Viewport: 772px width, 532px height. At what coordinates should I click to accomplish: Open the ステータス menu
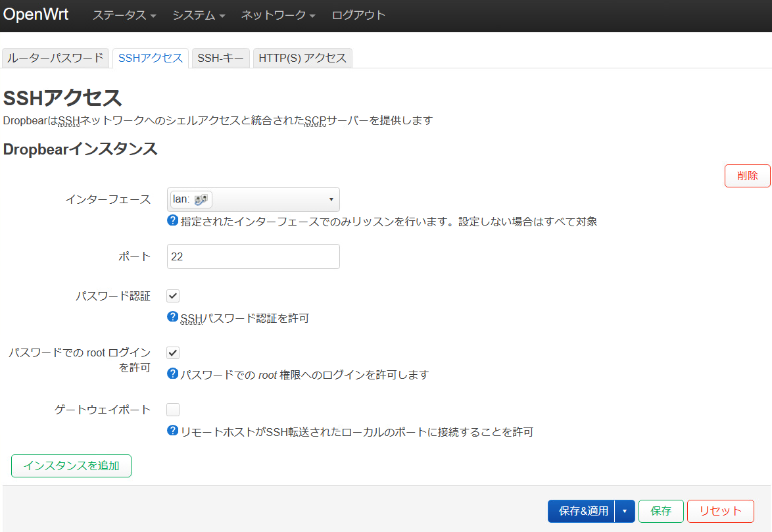click(x=124, y=15)
